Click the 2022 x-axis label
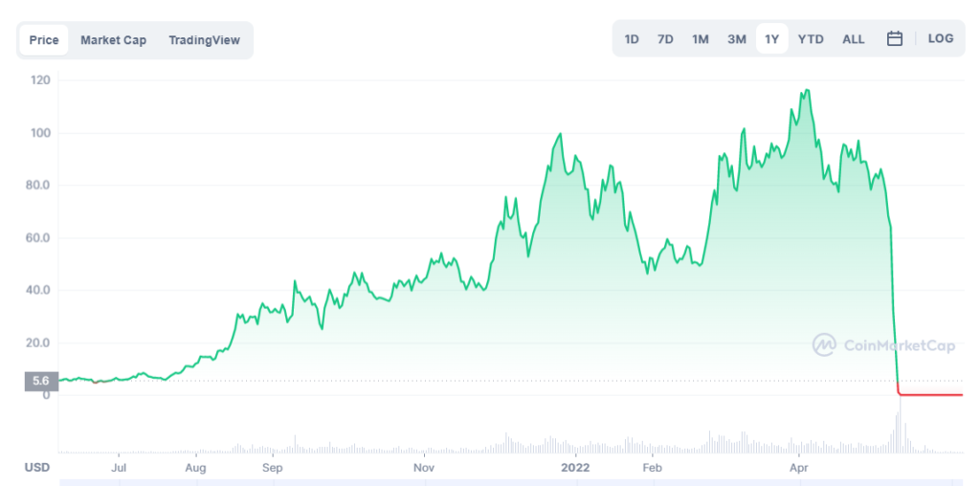This screenshot has width=980, height=486. pos(575,467)
